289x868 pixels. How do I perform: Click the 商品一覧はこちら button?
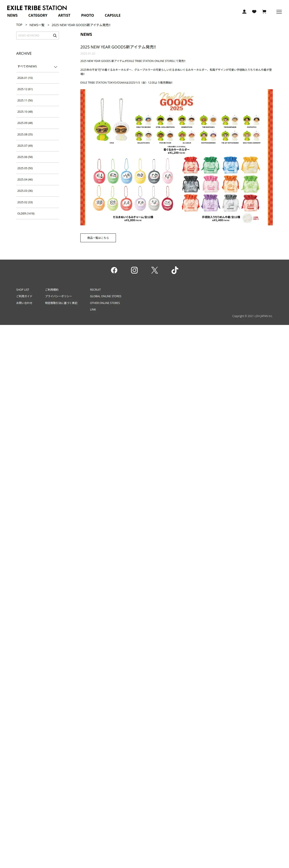click(x=98, y=238)
